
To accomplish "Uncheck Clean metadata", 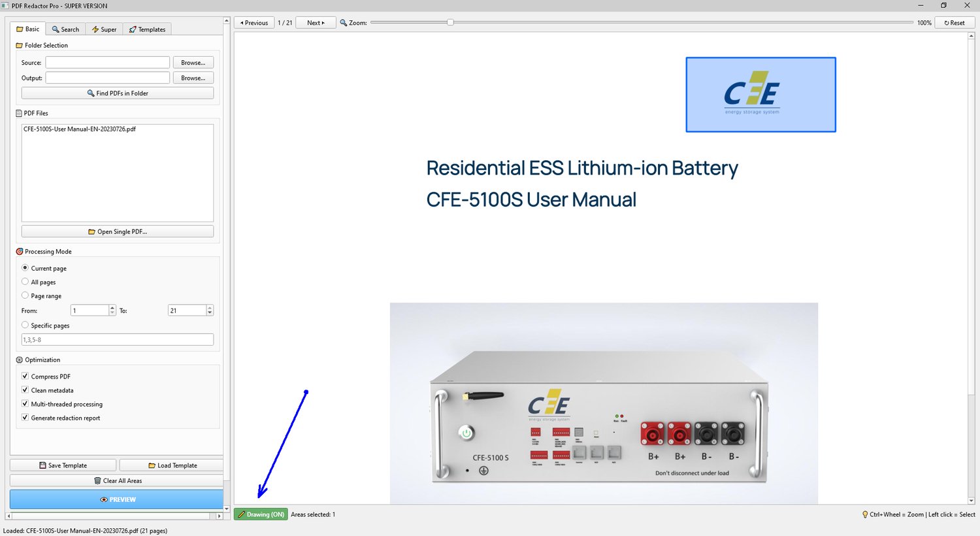I will point(25,390).
